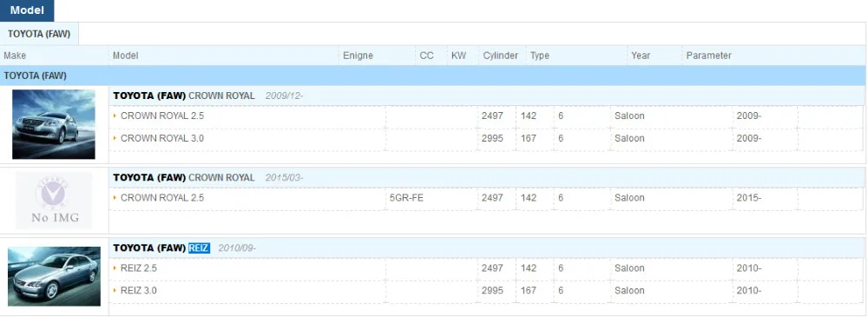Click the 2010/09- date beside REIZ
868x317 pixels.
coord(237,248)
